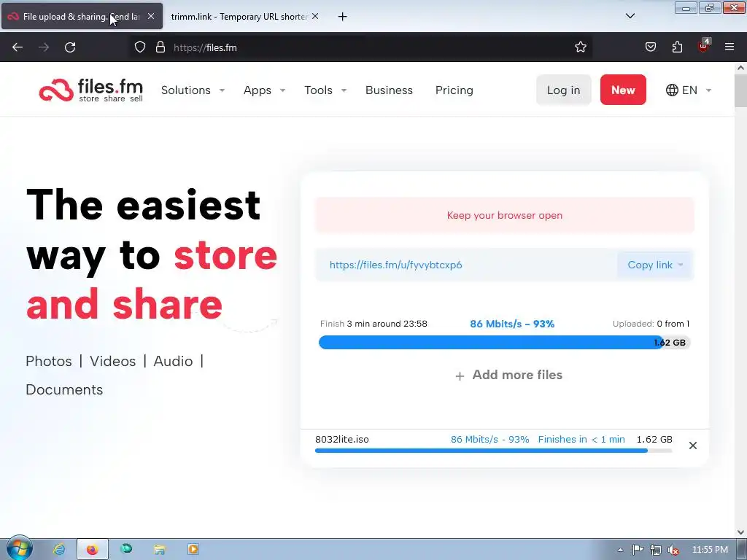
Task: Expand the Tools menu
Action: [325, 90]
